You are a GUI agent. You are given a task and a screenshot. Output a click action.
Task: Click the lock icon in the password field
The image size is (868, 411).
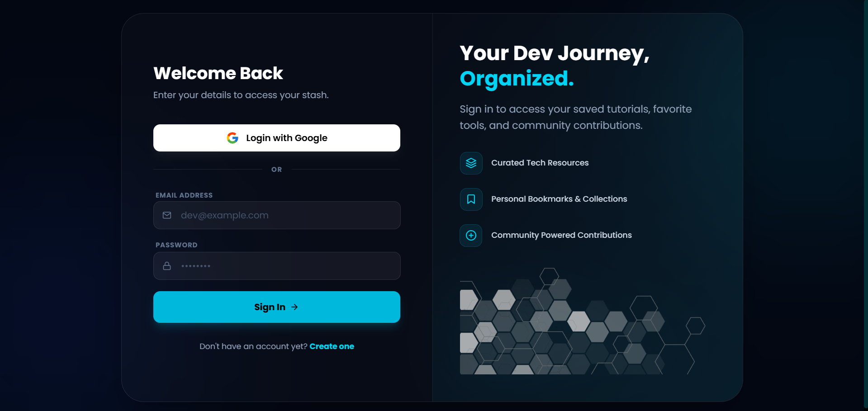(167, 266)
